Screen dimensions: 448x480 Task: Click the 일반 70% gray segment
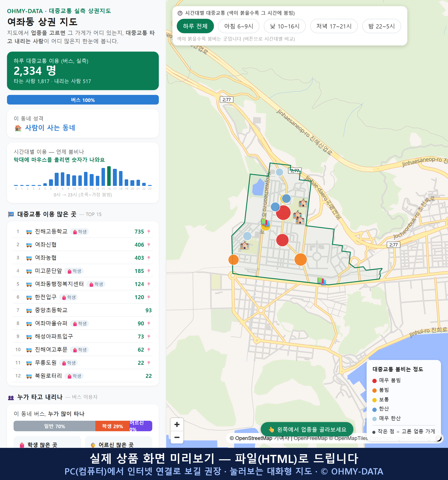(55, 426)
